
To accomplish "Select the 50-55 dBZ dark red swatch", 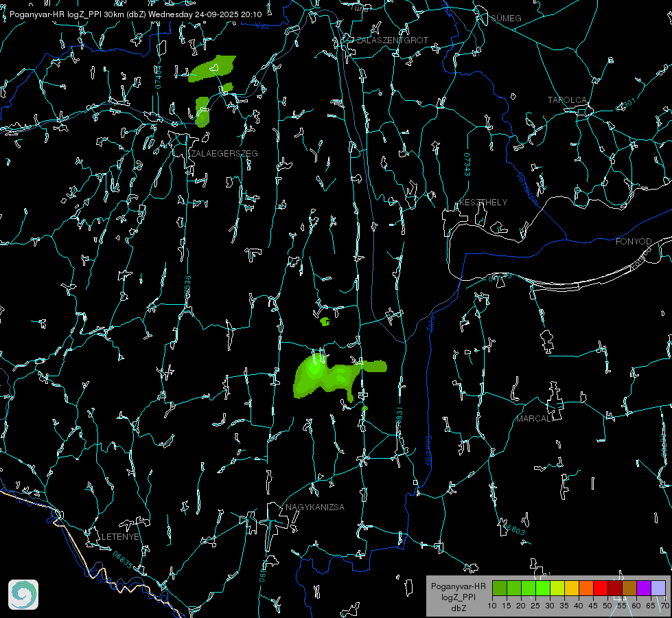I will [615, 588].
